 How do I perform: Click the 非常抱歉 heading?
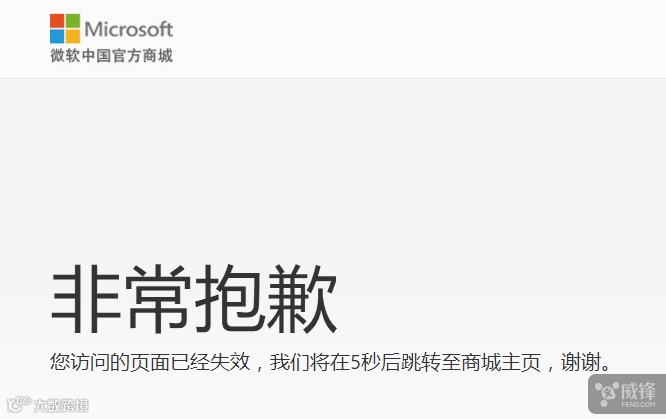coord(195,299)
